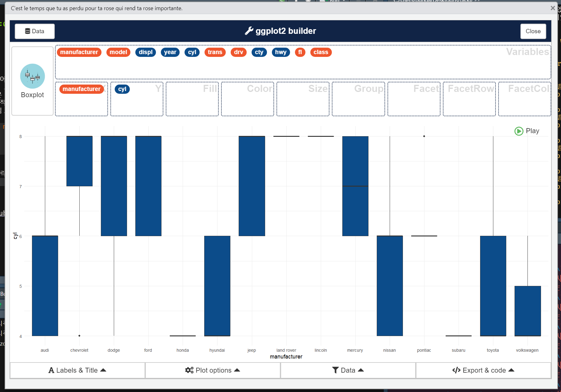Viewport: 561px width, 392px height.
Task: Click the year variable badge
Action: tap(170, 52)
